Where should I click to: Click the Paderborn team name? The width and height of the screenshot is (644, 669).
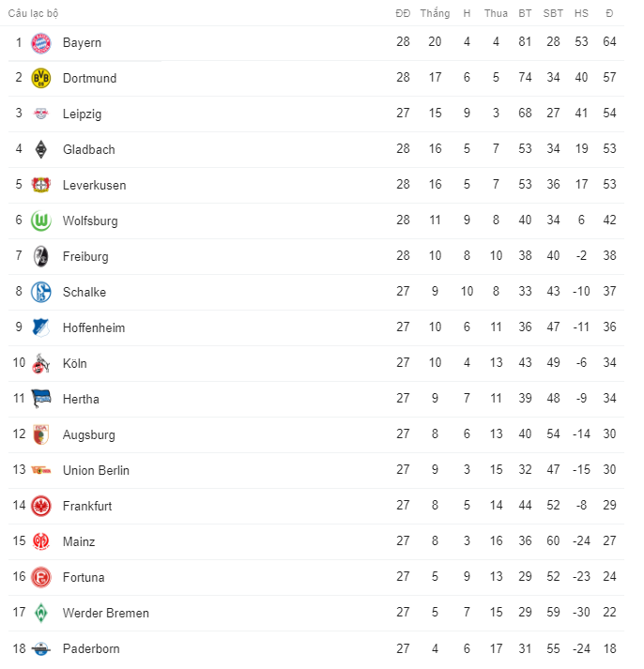tap(91, 648)
